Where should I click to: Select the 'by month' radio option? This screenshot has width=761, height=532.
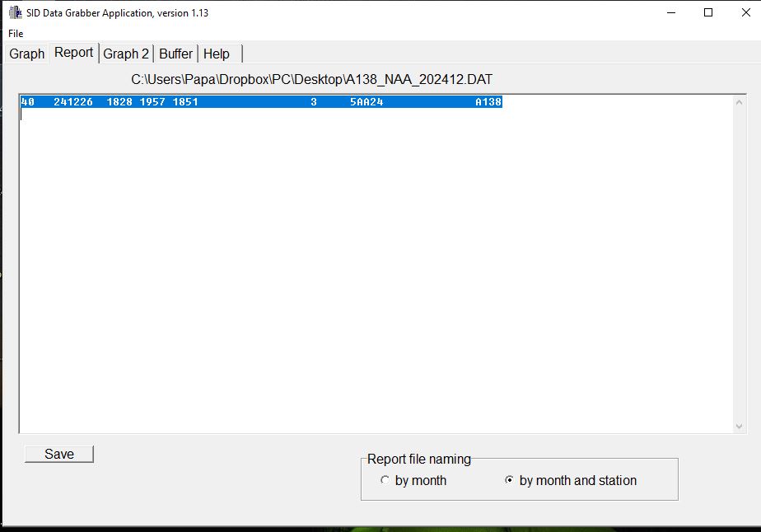pos(413,481)
